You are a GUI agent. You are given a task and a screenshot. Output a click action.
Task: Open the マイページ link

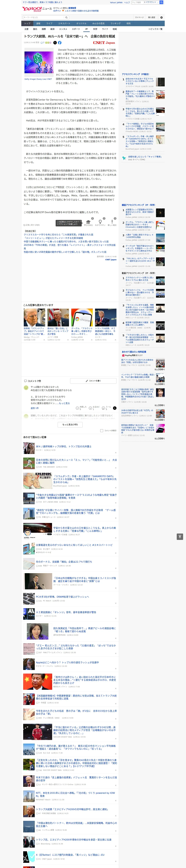point(139,18)
